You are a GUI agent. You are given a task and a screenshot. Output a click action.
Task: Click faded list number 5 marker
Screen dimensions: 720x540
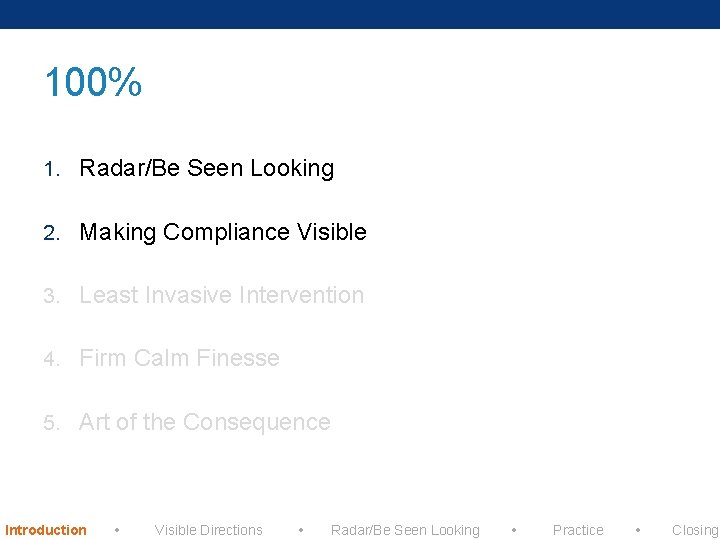[52, 423]
